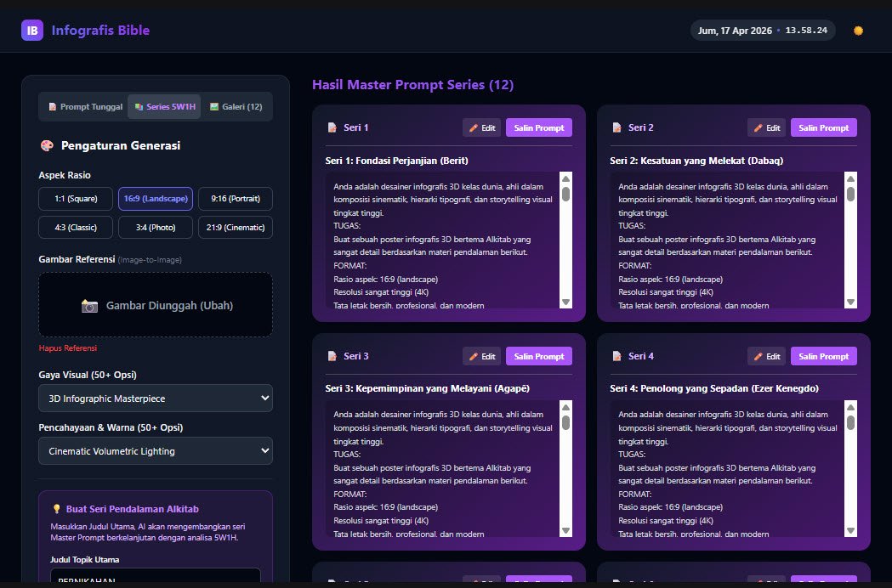This screenshot has width=892, height=588.
Task: Select the 16:9 (Landscape) aspect ratio
Action: 156,199
